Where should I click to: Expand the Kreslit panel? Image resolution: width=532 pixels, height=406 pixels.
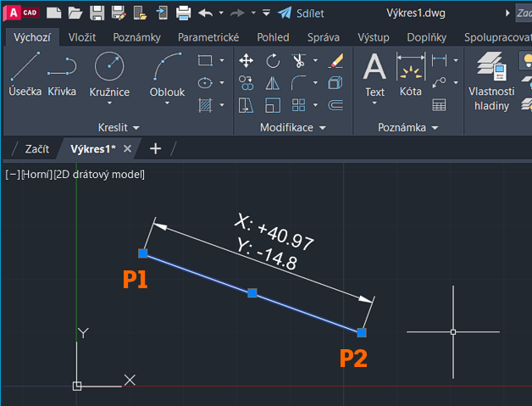click(119, 128)
